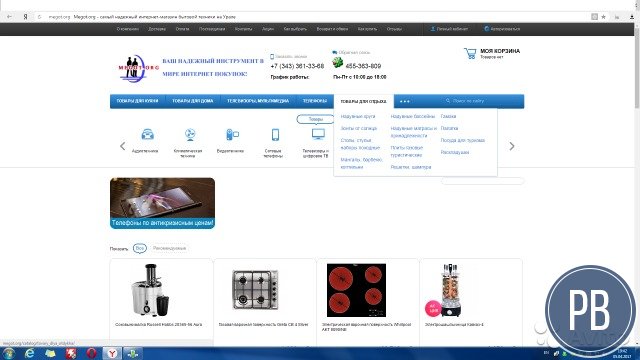This screenshot has width=640, height=360.
Task: Open the Russell Hobbs juicer product image
Action: click(x=150, y=290)
